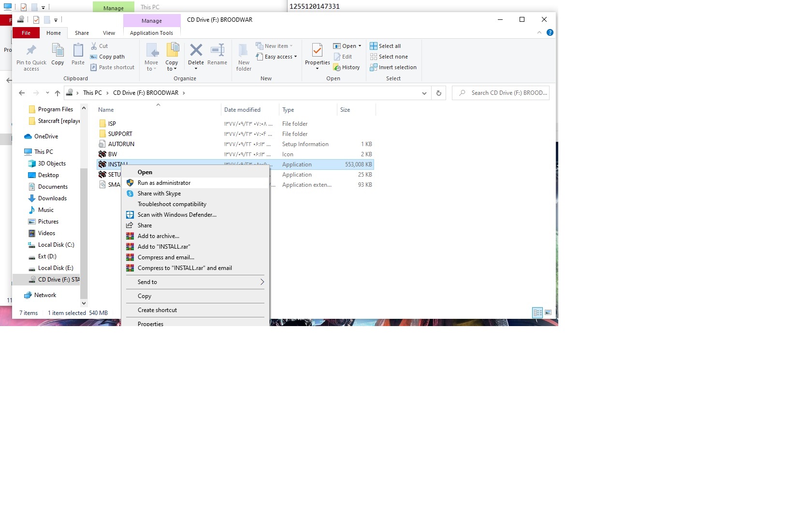Open the History ribbon item
The height and width of the screenshot is (508, 812).
click(347, 67)
